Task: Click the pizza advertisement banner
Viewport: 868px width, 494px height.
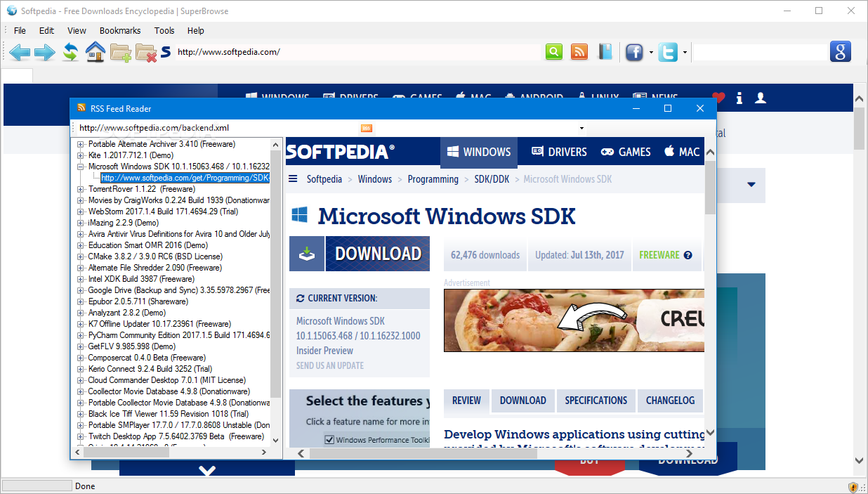Action: coord(574,320)
